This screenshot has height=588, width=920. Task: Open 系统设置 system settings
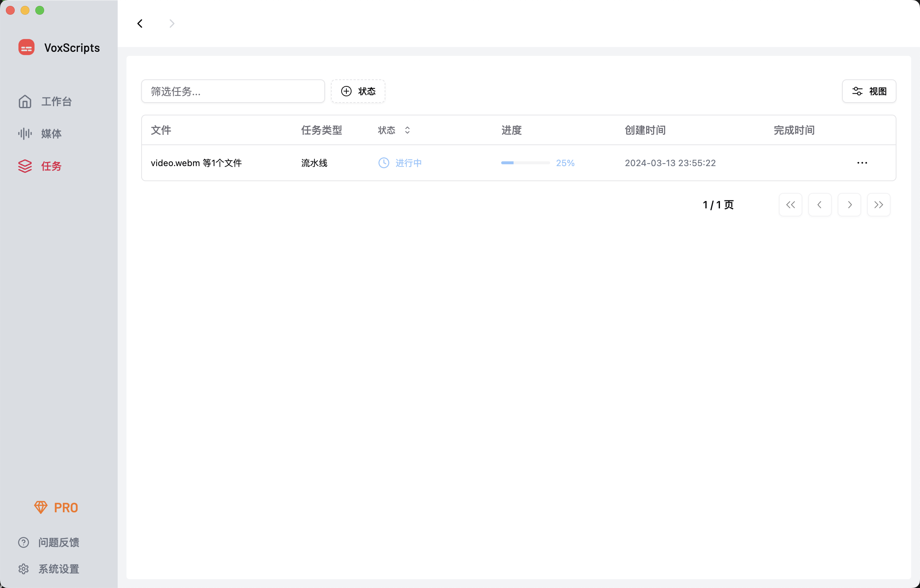(49, 569)
